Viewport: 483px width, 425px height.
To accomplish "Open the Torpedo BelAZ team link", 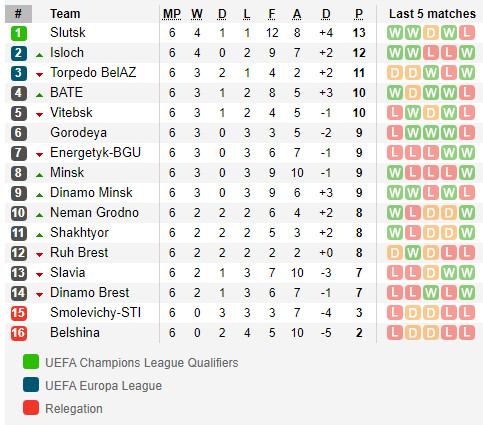I will (x=93, y=72).
